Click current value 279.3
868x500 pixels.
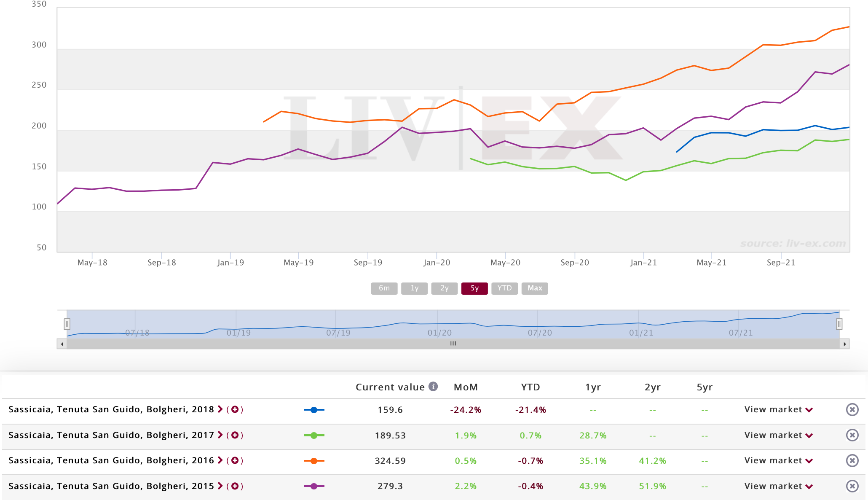390,487
